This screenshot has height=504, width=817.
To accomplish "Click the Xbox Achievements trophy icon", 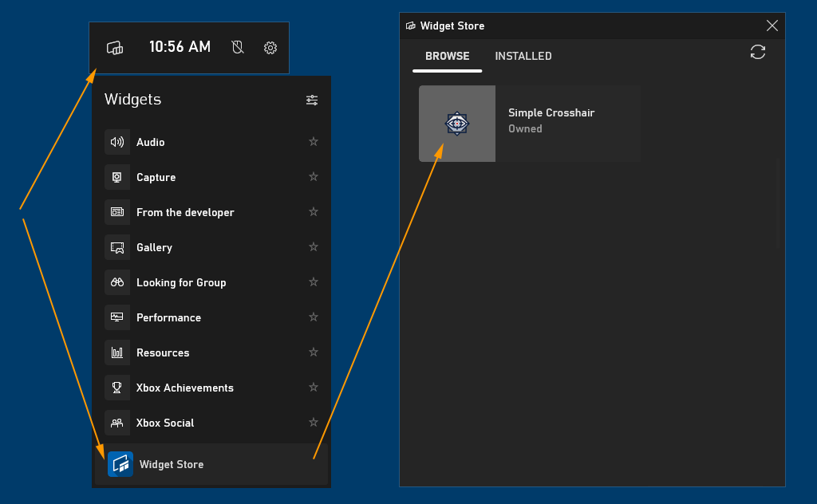I will tap(117, 388).
